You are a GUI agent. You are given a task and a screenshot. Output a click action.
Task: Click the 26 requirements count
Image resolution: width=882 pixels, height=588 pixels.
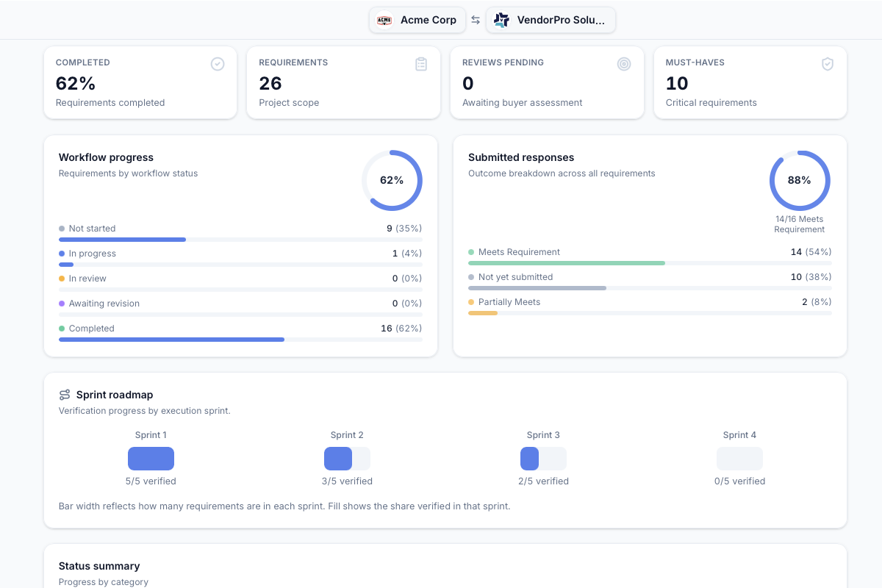click(270, 83)
